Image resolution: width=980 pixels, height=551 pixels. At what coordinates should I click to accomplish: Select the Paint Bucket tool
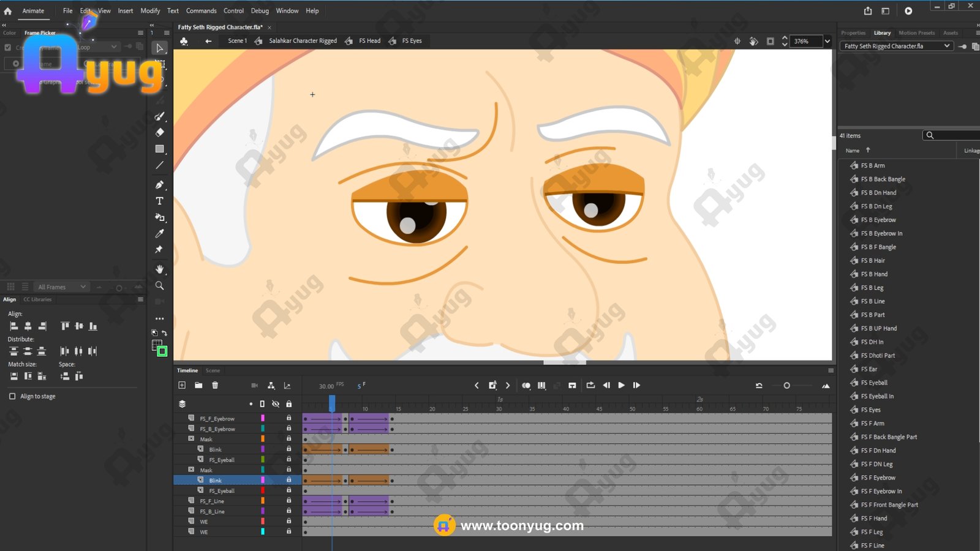(x=160, y=217)
